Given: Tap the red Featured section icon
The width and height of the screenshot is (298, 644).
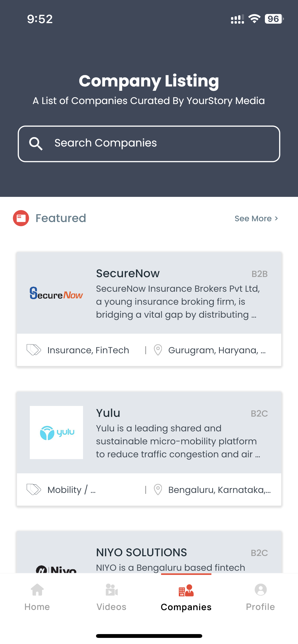Looking at the screenshot, I should [21, 218].
